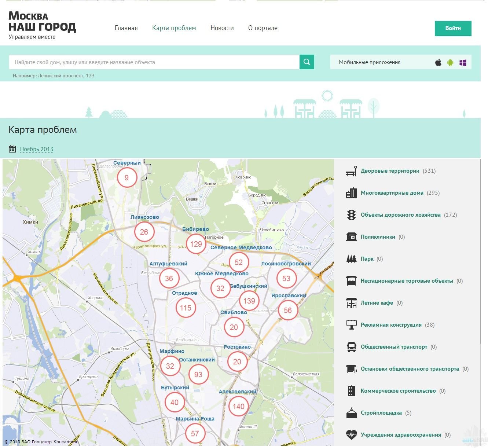Click the billboard advertising construction icon

click(x=351, y=325)
